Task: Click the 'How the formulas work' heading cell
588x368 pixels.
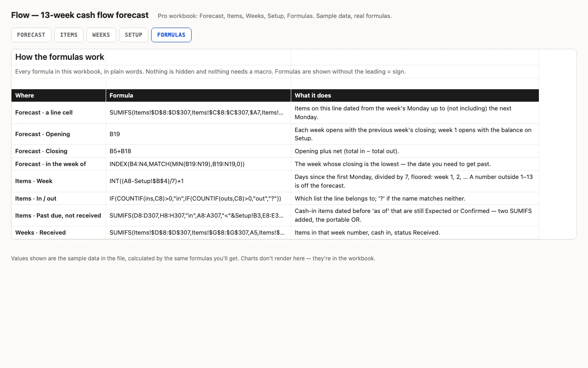Action: pyautogui.click(x=59, y=57)
